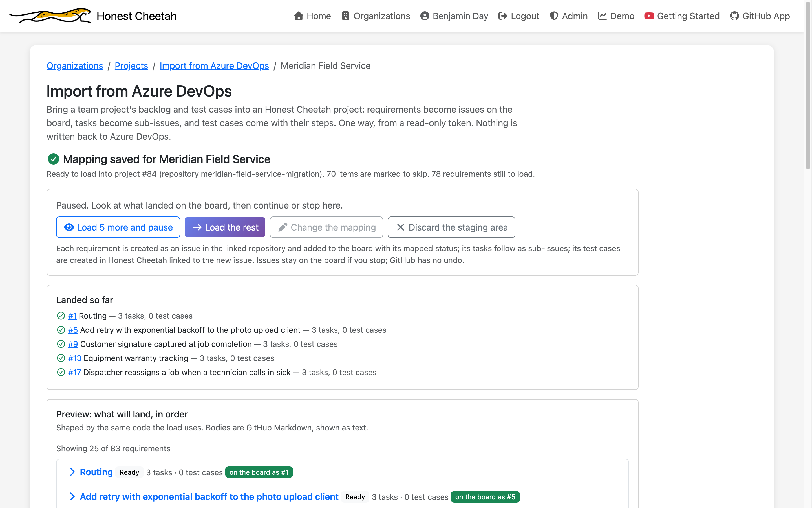Open landed issue #17 link
The height and width of the screenshot is (508, 812).
coord(74,372)
